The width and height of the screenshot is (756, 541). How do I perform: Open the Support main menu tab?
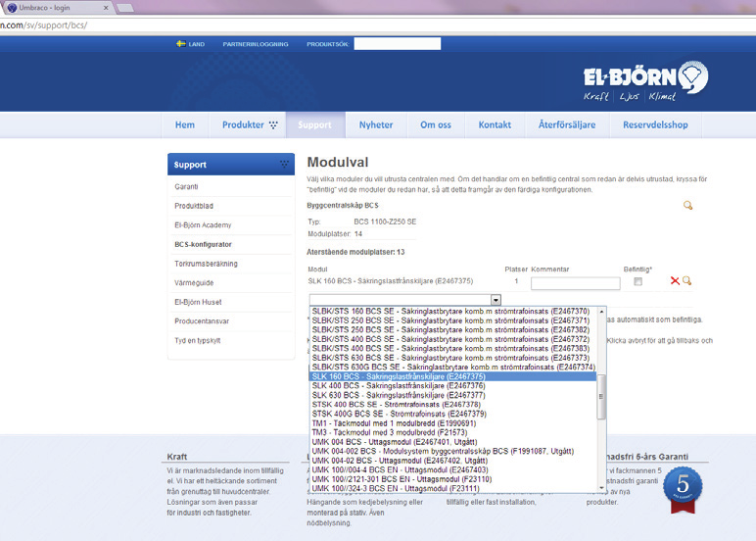(x=315, y=125)
